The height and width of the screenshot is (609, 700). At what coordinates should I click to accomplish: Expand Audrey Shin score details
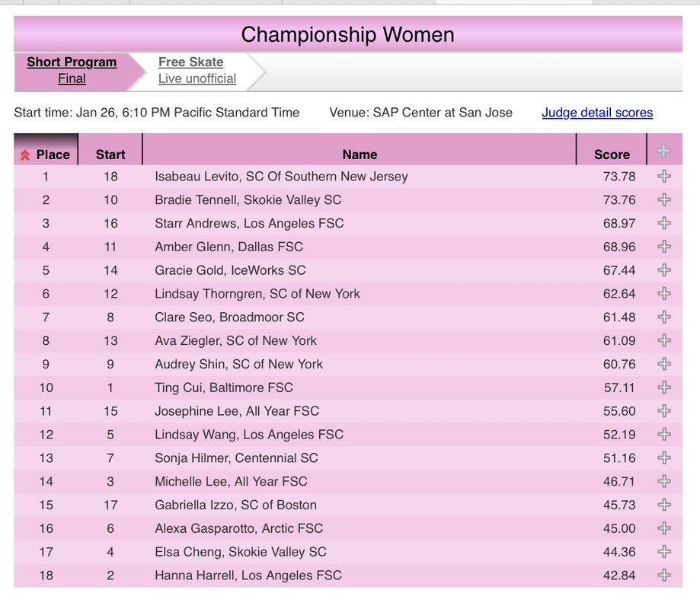point(663,364)
